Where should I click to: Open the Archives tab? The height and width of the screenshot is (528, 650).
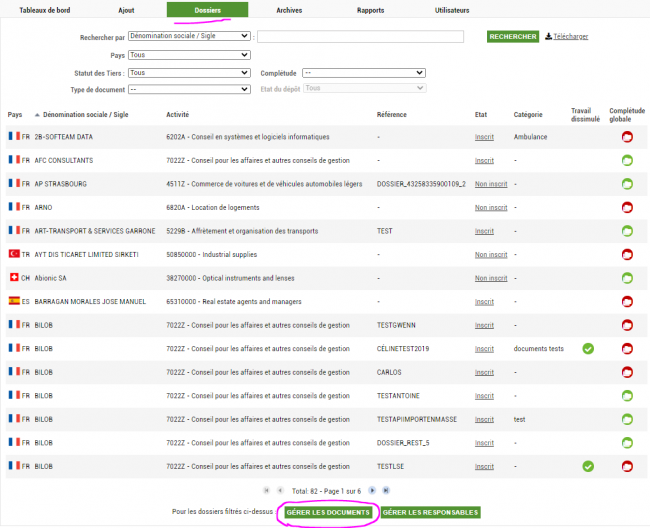289,10
